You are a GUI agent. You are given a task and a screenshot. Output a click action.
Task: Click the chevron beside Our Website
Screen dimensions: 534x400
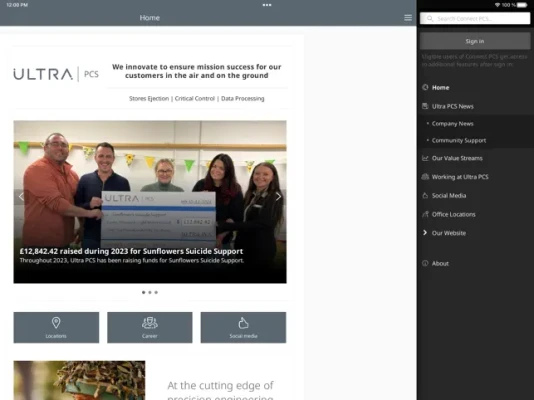[x=425, y=233]
